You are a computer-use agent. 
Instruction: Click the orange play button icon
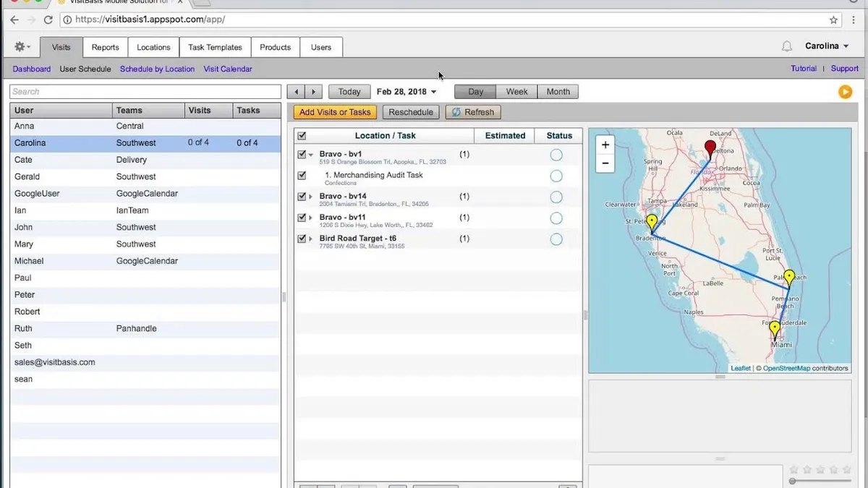[x=844, y=91]
